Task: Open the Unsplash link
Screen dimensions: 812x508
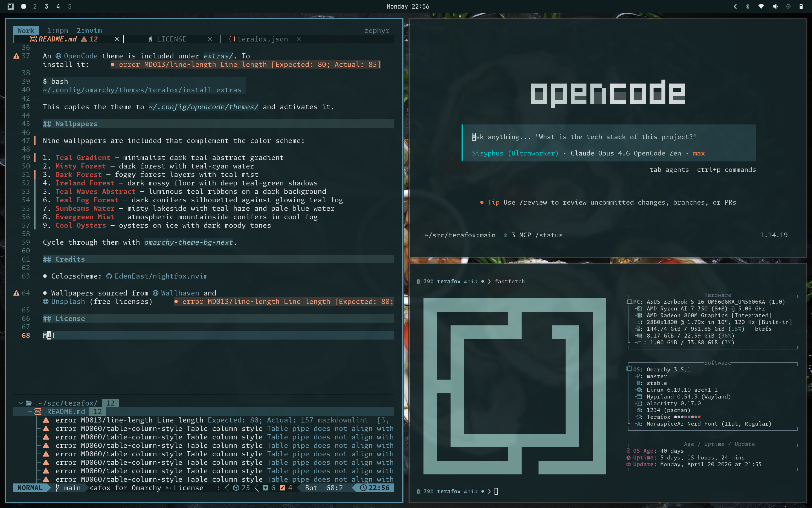Action: 68,301
